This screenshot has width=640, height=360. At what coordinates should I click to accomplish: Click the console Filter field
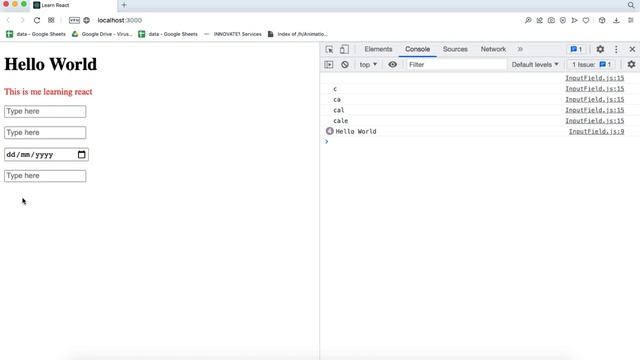point(456,64)
